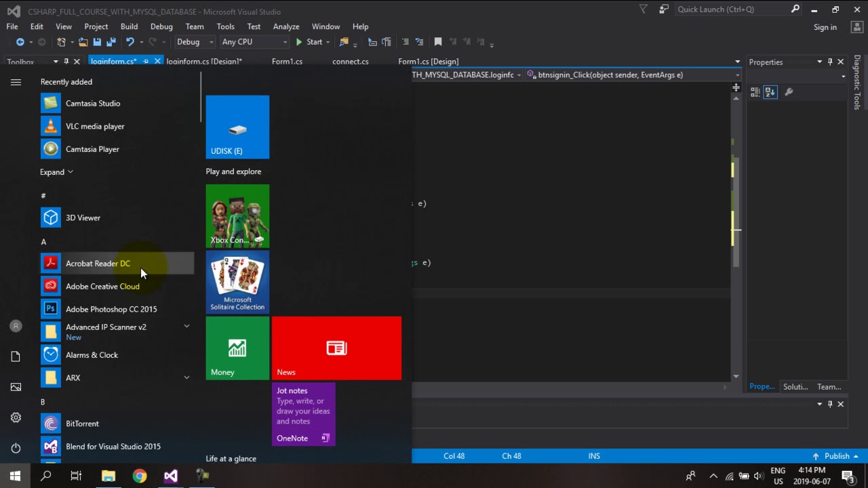Open Alarms & Clock app
This screenshot has width=868, height=488.
117,355
